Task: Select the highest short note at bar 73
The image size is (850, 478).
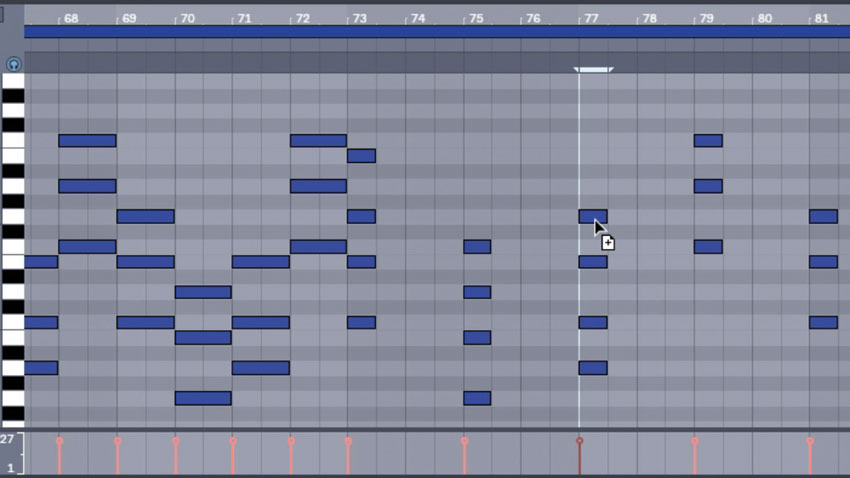Action: click(362, 156)
